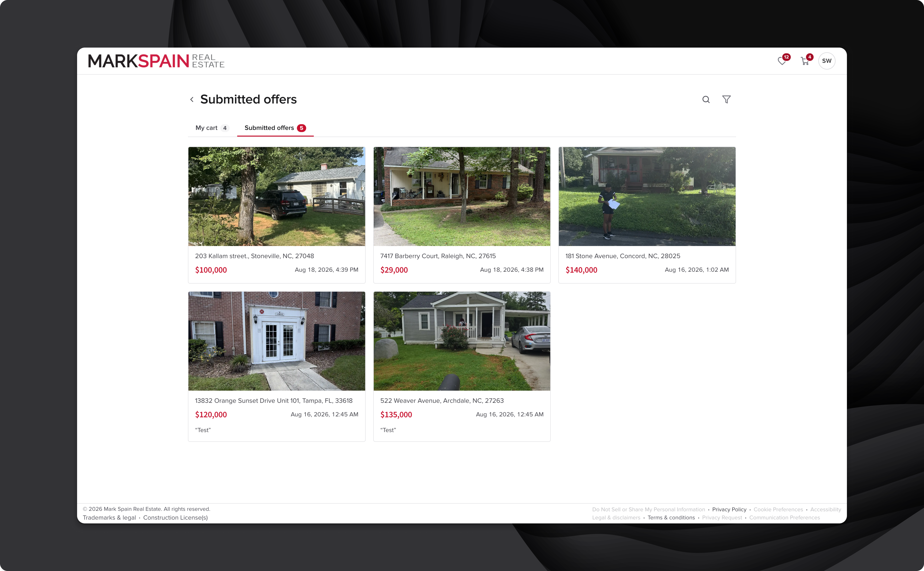Switch to the My cart tab
The width and height of the screenshot is (924, 571).
[212, 128]
